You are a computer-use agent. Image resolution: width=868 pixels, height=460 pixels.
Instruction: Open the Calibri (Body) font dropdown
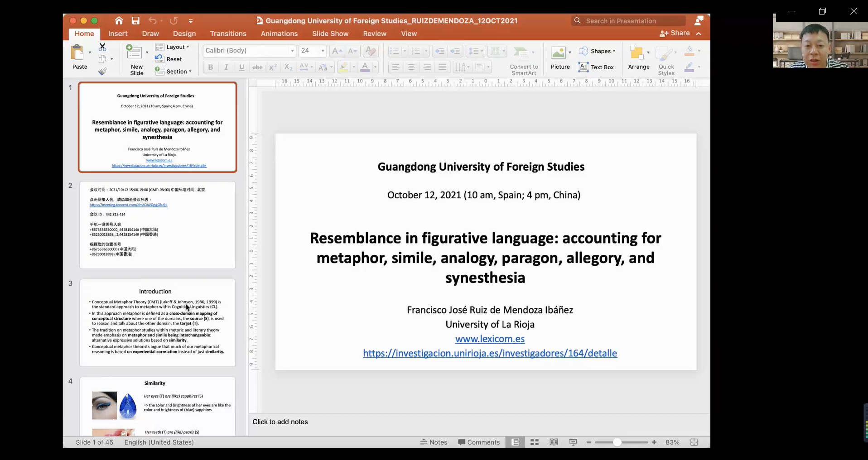[292, 51]
